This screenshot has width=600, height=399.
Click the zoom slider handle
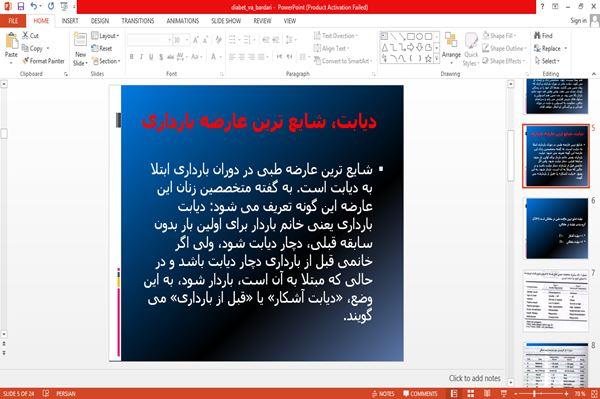(535, 394)
